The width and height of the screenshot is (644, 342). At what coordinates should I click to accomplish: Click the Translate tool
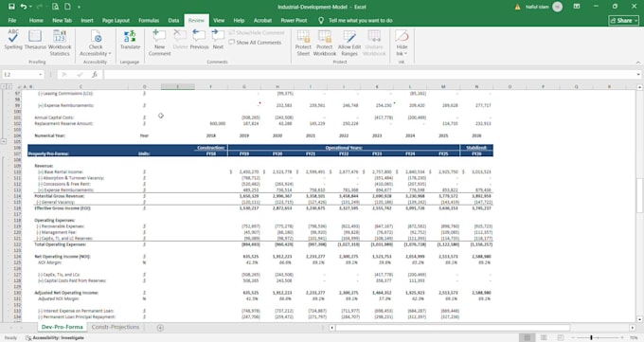coord(130,40)
